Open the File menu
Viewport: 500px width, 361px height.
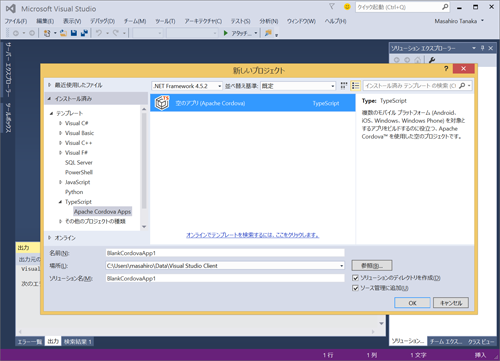point(16,21)
